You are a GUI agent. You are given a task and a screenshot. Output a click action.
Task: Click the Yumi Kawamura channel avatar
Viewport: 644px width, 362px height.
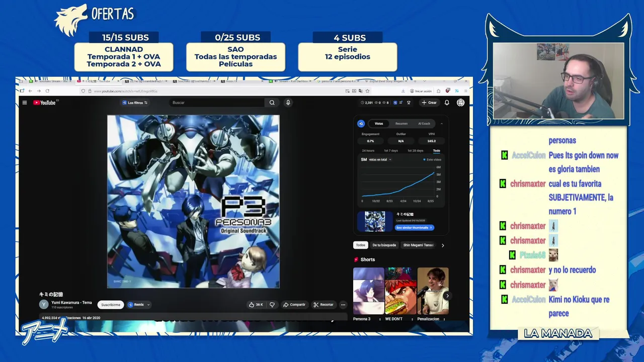(44, 304)
